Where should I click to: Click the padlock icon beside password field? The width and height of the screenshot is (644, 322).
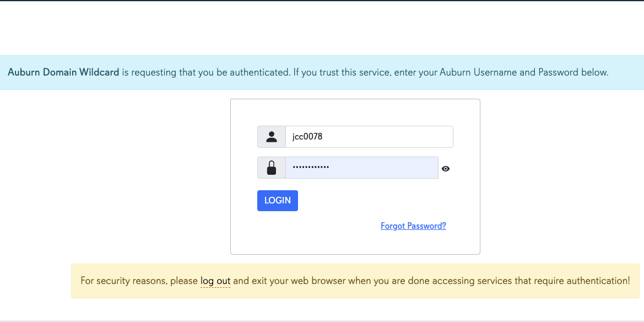pyautogui.click(x=272, y=168)
